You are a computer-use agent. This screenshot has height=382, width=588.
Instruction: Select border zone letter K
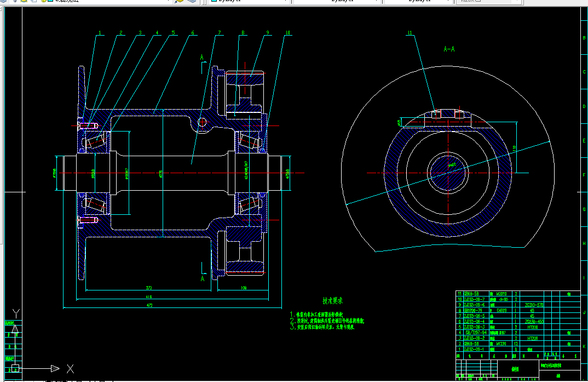click(584, 346)
